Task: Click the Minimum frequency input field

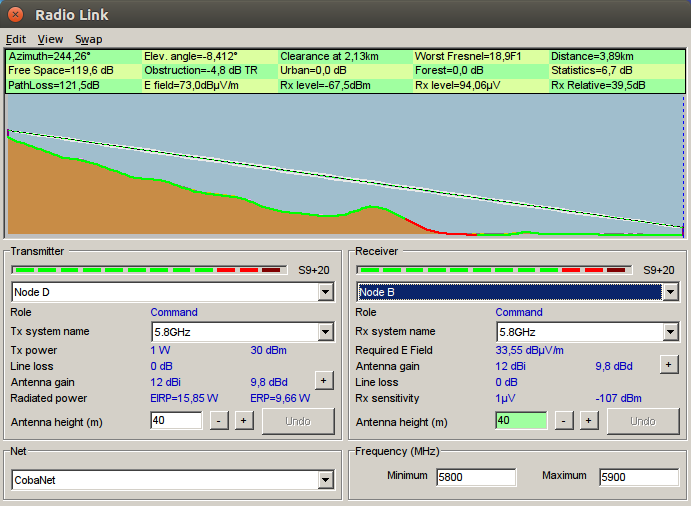Action: (x=476, y=477)
